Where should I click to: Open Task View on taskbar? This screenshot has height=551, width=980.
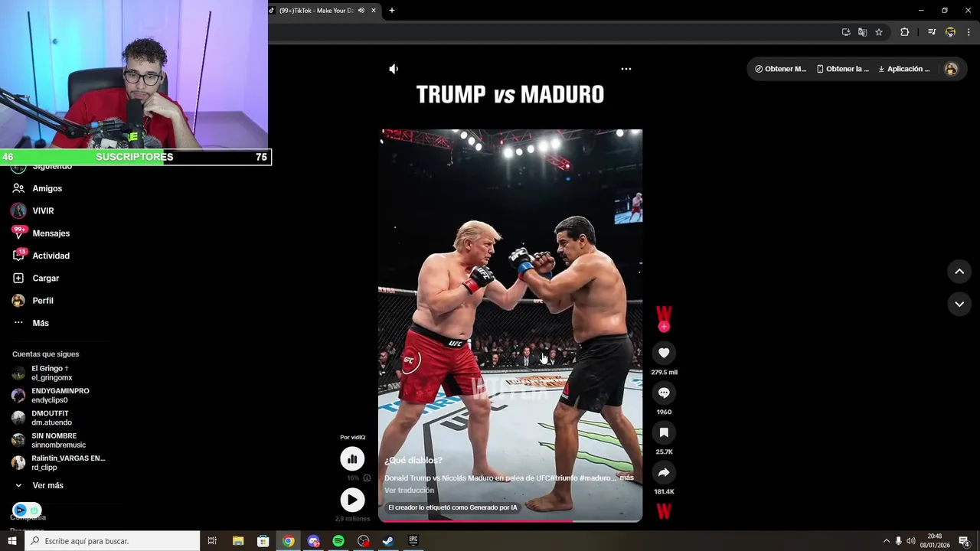pos(212,541)
